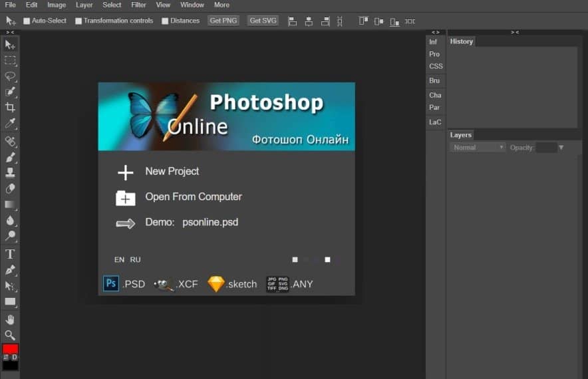Start a New Project
This screenshot has height=379, width=588.
coord(172,172)
